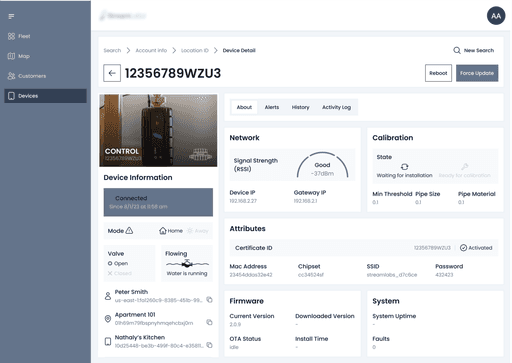512x363 pixels.
Task: Copy Peter Smith's account ID
Action: [209, 300]
